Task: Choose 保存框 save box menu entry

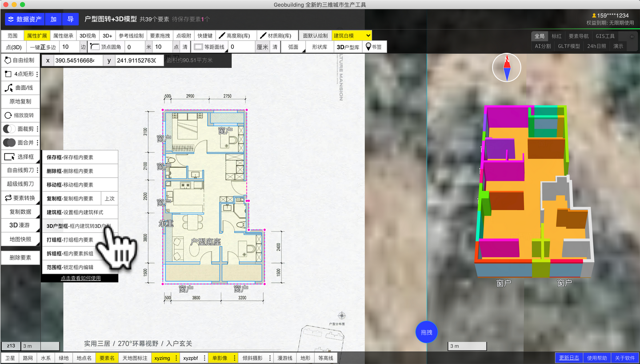Action: pos(80,157)
